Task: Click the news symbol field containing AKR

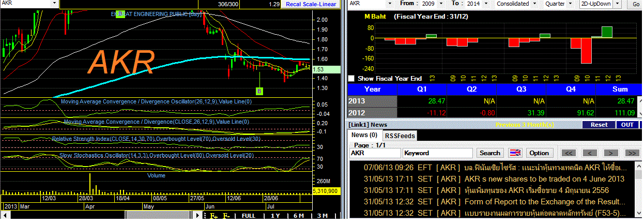Action: [x=375, y=153]
